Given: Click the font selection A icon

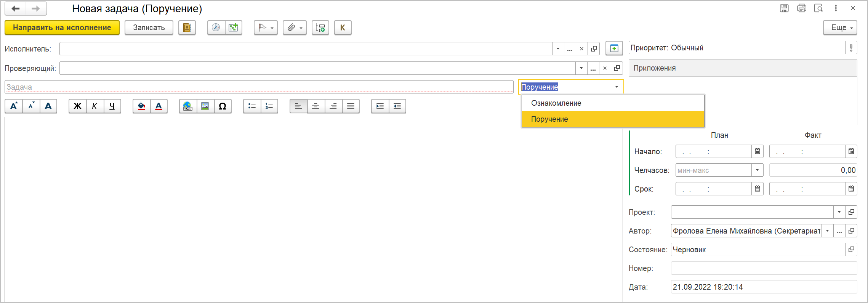Looking at the screenshot, I should click(48, 106).
